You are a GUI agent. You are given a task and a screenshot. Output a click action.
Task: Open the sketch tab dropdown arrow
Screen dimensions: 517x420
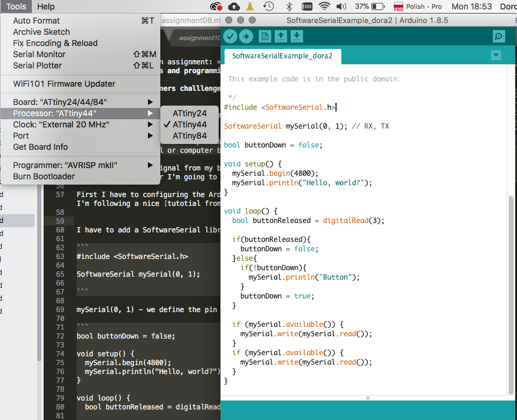coord(496,54)
